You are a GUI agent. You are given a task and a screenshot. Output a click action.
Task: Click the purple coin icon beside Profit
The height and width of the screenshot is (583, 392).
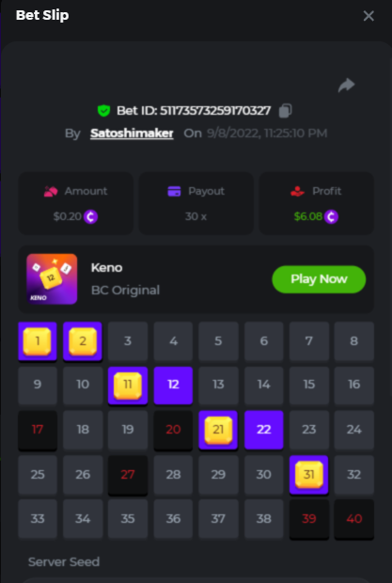[331, 216]
